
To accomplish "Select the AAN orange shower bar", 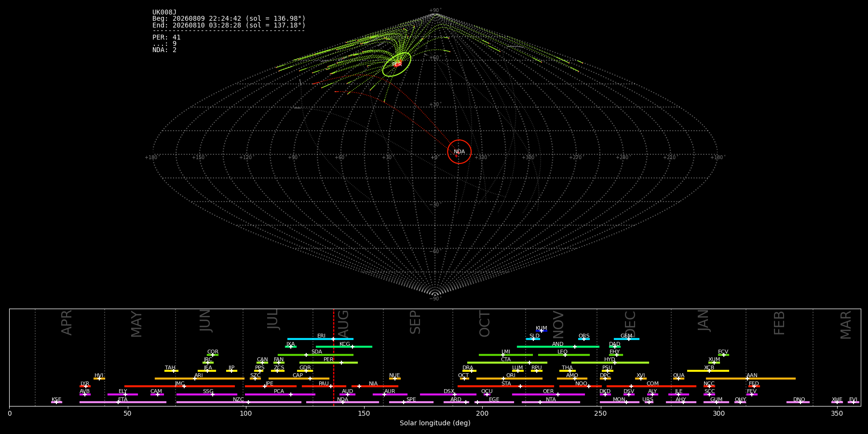I will point(751,379).
